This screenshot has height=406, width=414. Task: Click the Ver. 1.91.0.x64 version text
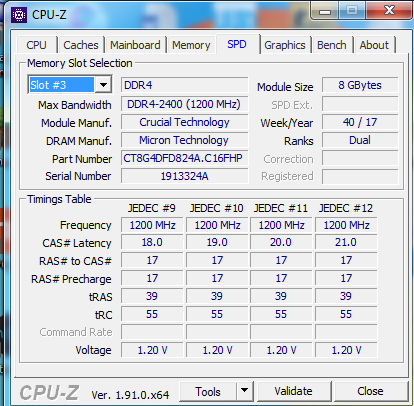130,395
